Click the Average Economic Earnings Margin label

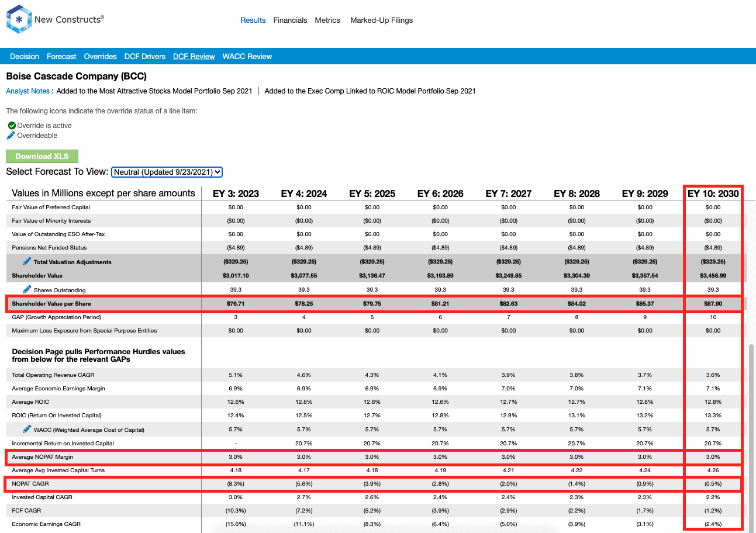pyautogui.click(x=58, y=388)
